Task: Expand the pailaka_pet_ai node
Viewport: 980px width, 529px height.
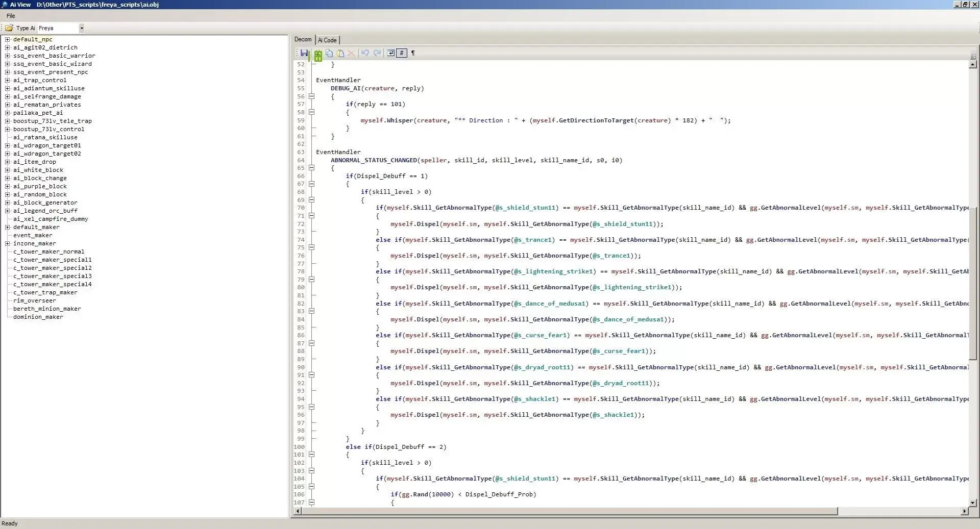Action: coord(8,113)
